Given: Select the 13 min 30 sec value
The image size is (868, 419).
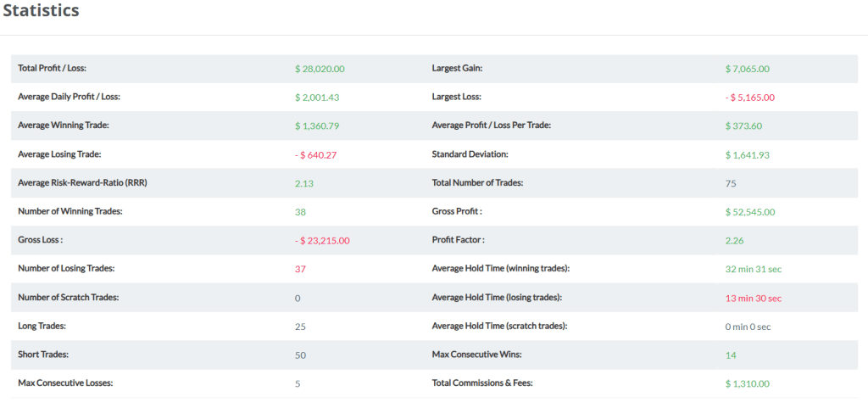Looking at the screenshot, I should tap(754, 299).
